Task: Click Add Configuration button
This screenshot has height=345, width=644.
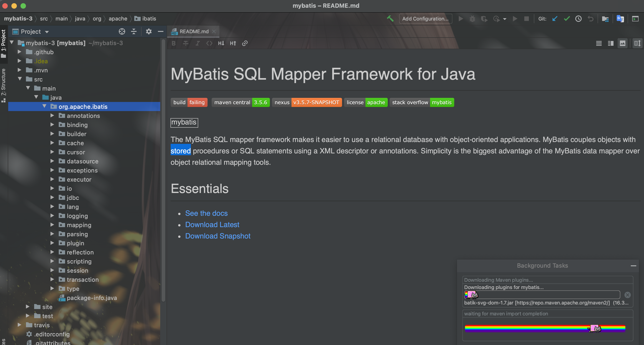Action: point(425,19)
